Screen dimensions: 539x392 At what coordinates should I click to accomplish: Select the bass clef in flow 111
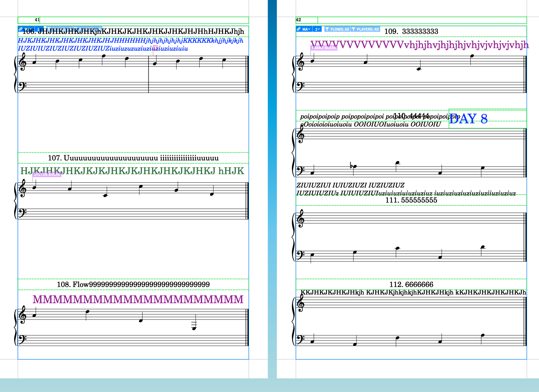click(x=301, y=254)
